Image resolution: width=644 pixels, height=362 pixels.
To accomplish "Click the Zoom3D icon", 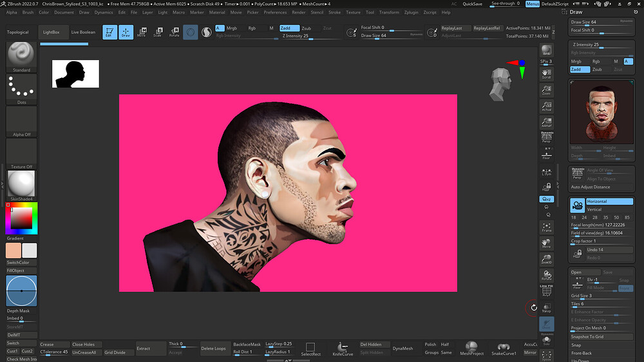I will [546, 260].
